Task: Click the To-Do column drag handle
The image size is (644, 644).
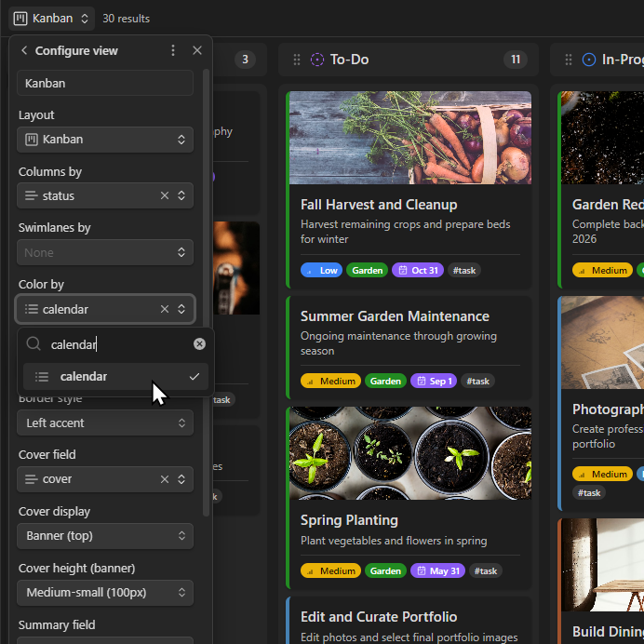Action: coord(297,60)
